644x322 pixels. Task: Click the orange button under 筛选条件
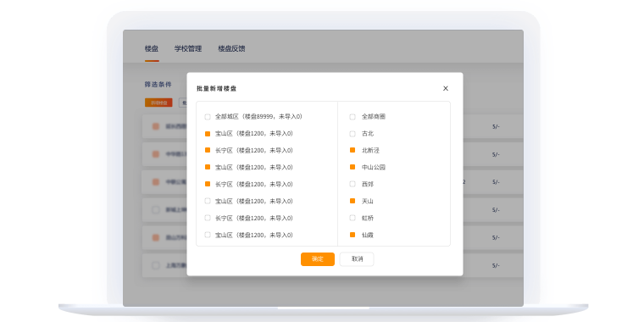pos(158,103)
